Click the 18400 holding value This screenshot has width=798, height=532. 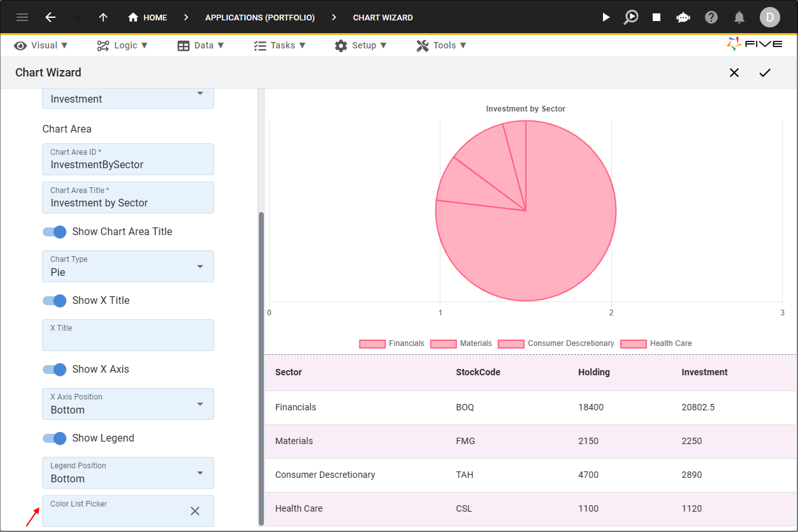(591, 408)
